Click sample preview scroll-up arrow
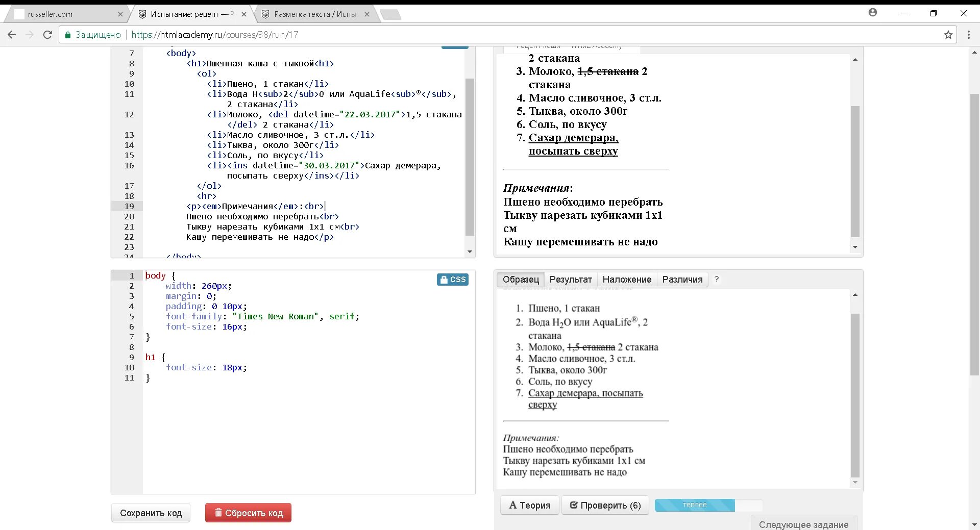Screen dimensions: 980x530 coord(855,295)
